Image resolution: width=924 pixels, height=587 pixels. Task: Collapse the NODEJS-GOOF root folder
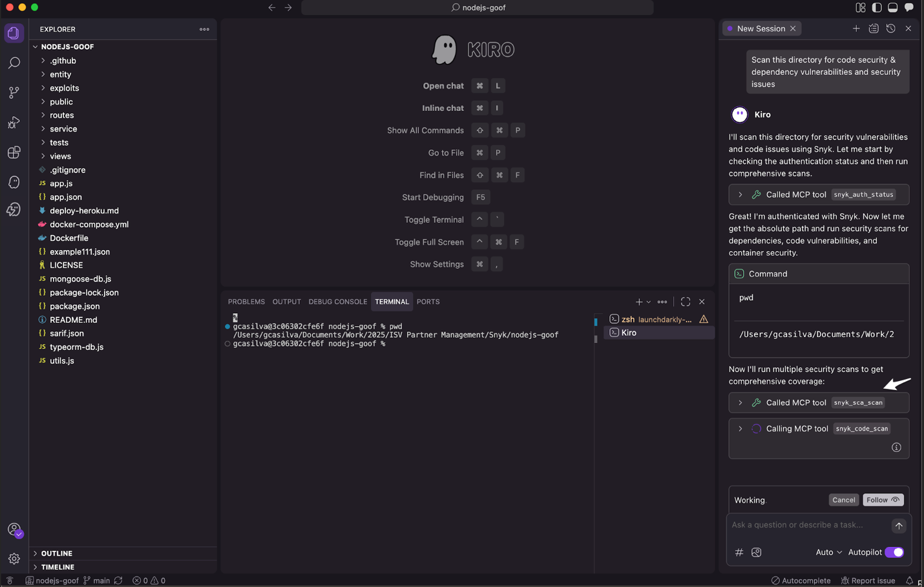click(123, 46)
